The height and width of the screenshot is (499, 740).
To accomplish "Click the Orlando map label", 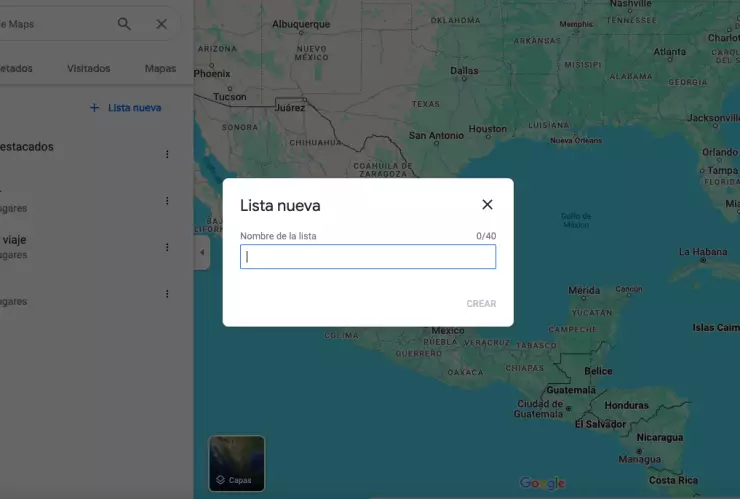I will tap(719, 152).
